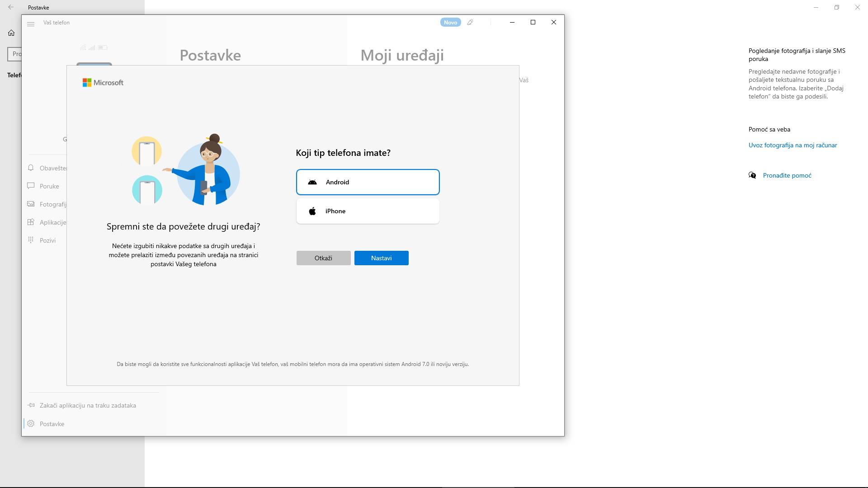Open Fotografije using the photo icon
The width and height of the screenshot is (868, 488).
pyautogui.click(x=31, y=204)
